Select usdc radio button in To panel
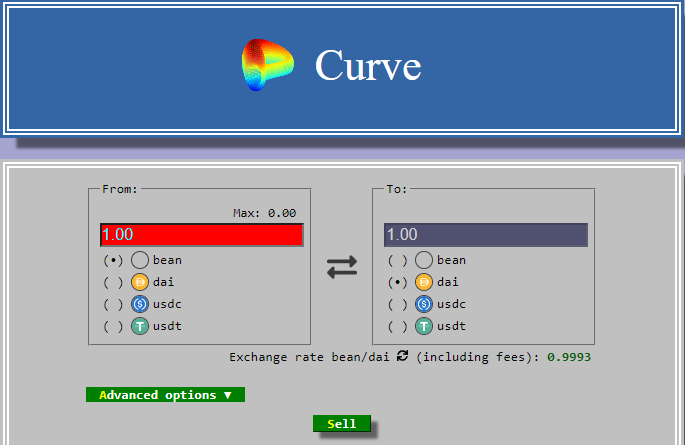 tap(398, 304)
